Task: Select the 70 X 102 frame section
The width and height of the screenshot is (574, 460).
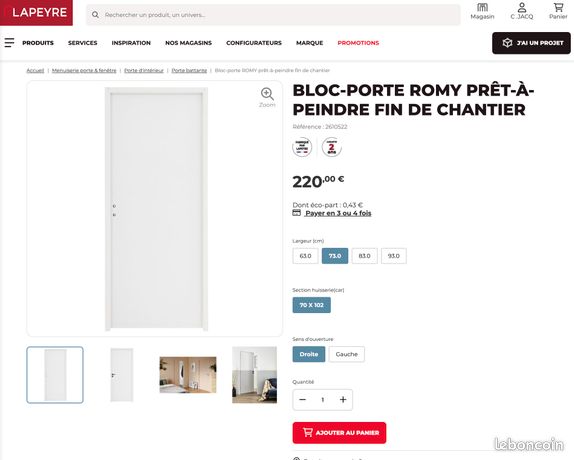Action: [x=312, y=305]
